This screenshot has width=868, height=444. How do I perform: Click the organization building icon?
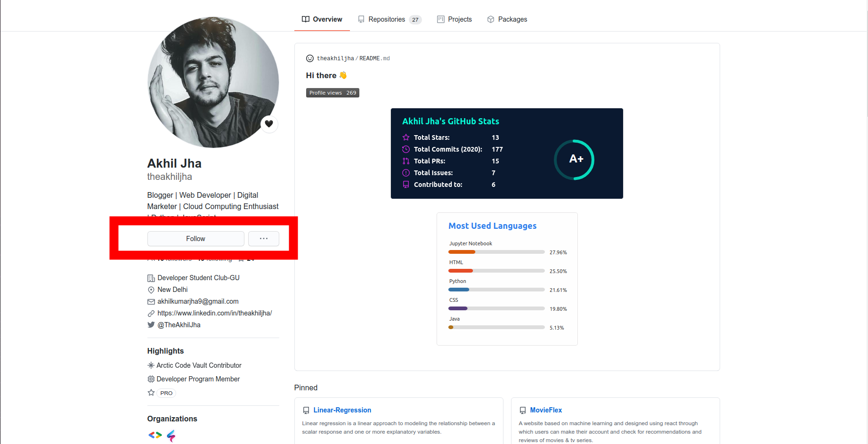[151, 278]
